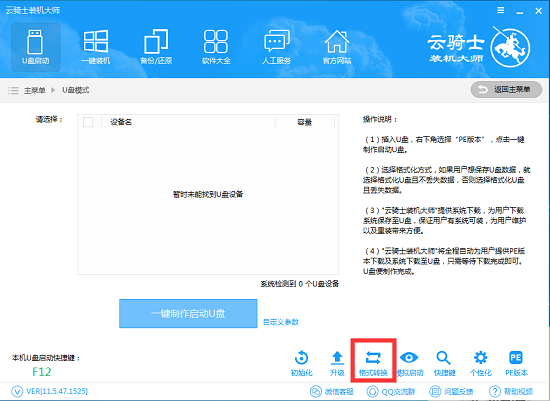The width and height of the screenshot is (550, 401).
Task: Open the U盘启动 section
Action: click(35, 47)
